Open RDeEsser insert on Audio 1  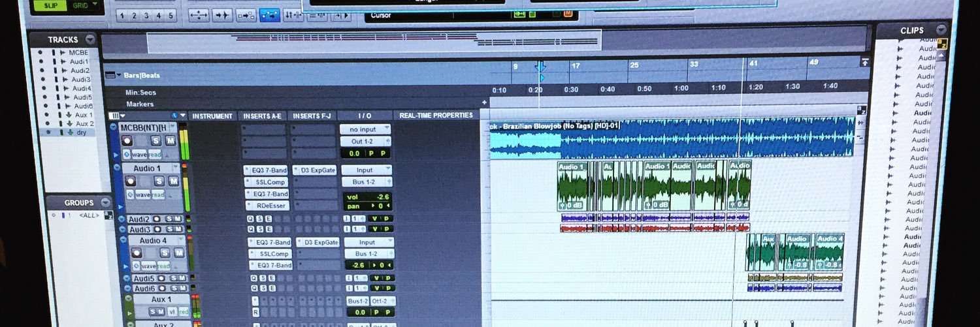click(x=268, y=206)
